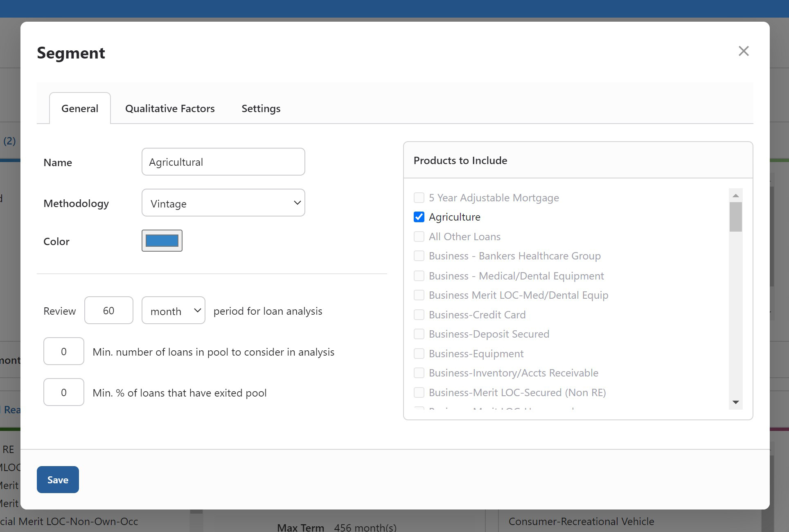Tick Business-Credit Card checkbox
The height and width of the screenshot is (532, 789).
pyautogui.click(x=419, y=315)
